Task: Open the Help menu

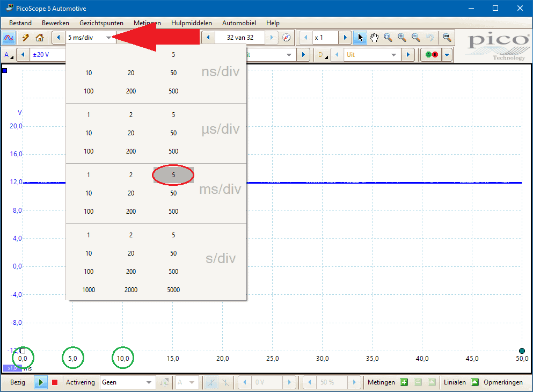Action: click(x=273, y=23)
